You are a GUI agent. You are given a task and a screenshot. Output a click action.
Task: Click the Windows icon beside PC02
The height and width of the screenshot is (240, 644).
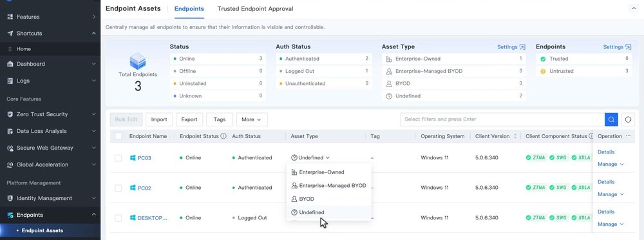coord(133,188)
